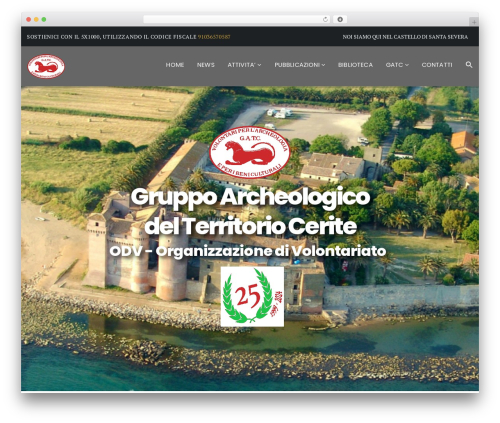The height and width of the screenshot is (423, 500).
Task: Reload page using browser refresh icon
Action: coord(325,20)
